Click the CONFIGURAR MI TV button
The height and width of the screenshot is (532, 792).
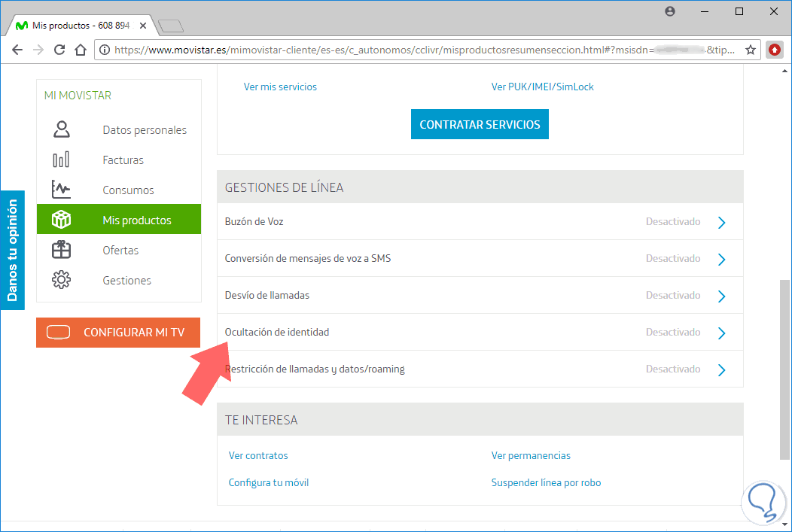tap(118, 332)
